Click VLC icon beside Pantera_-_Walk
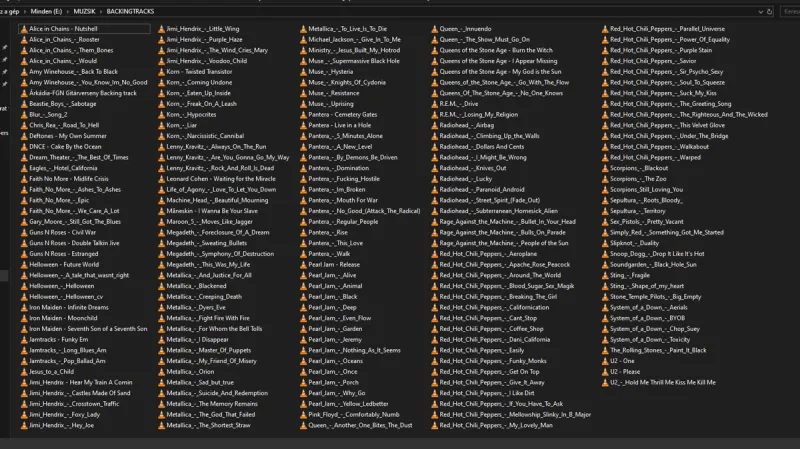 pyautogui.click(x=303, y=254)
